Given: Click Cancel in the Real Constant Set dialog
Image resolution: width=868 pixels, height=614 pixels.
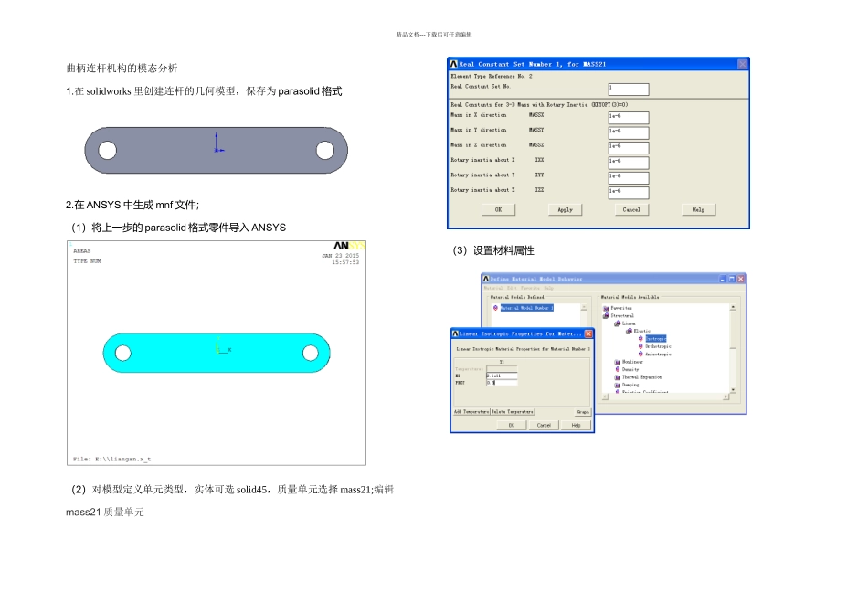Looking at the screenshot, I should coord(631,210).
